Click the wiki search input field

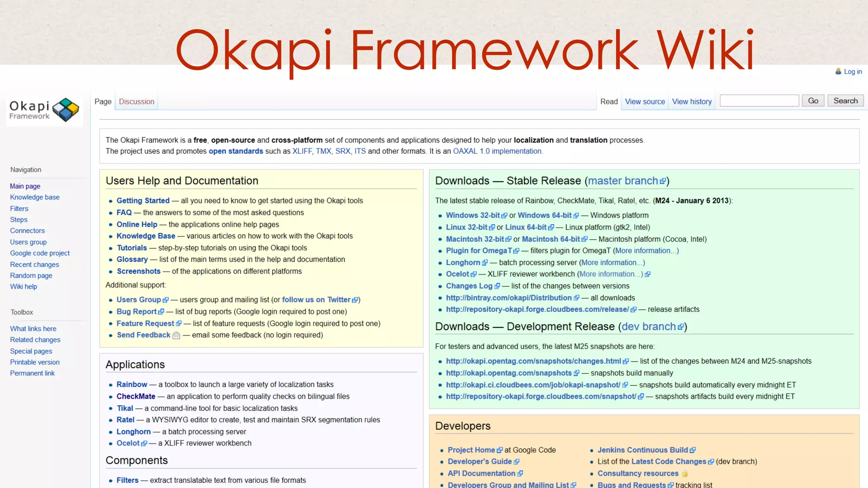point(759,101)
